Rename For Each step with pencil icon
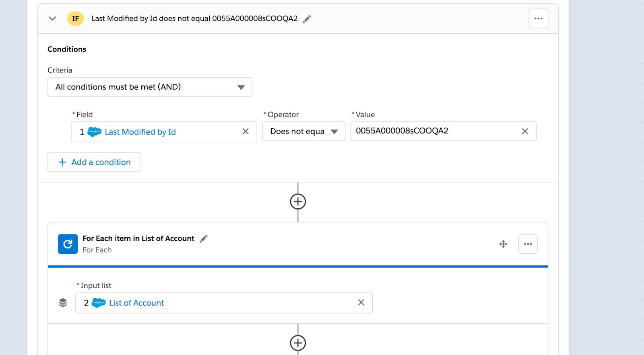This screenshot has width=644, height=355. pyautogui.click(x=204, y=239)
